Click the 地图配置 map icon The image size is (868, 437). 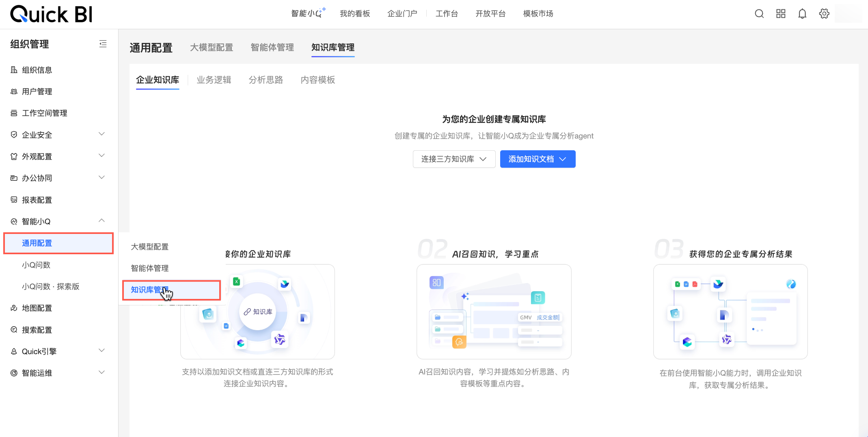tap(14, 308)
